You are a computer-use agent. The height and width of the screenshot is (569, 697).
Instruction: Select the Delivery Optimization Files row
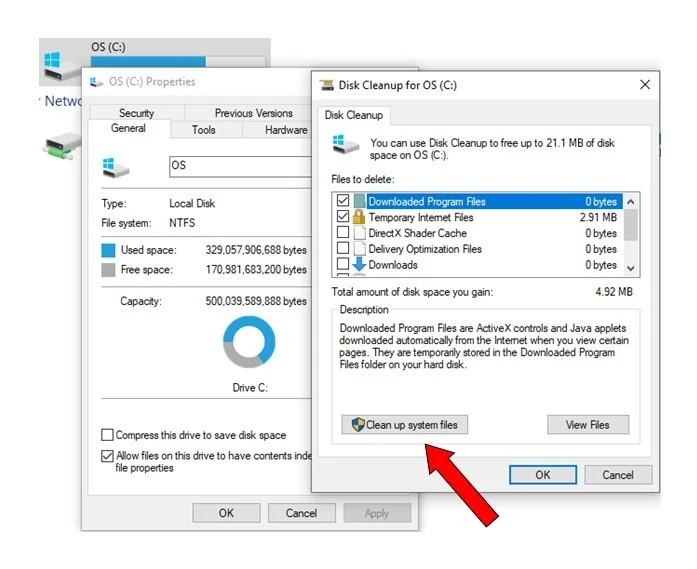478,248
